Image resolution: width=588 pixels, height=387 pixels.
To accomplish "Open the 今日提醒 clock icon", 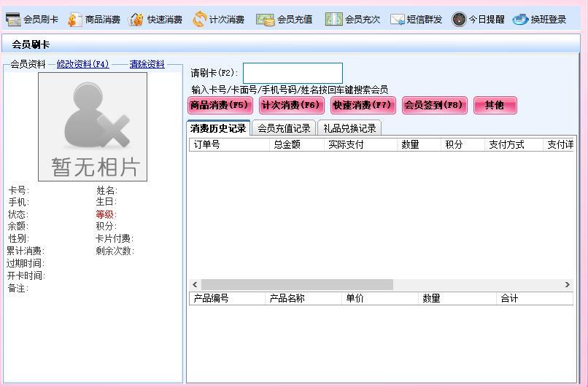I will [x=459, y=19].
